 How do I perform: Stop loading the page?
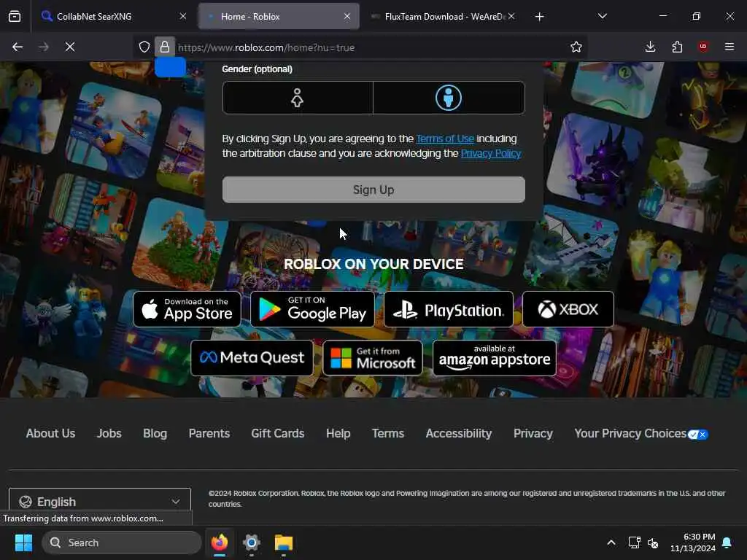point(70,47)
